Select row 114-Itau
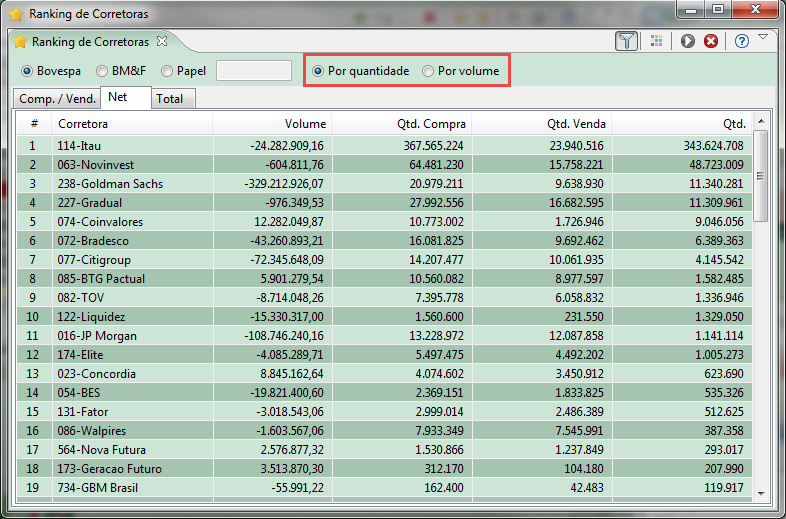The height and width of the screenshot is (519, 786). [384, 145]
